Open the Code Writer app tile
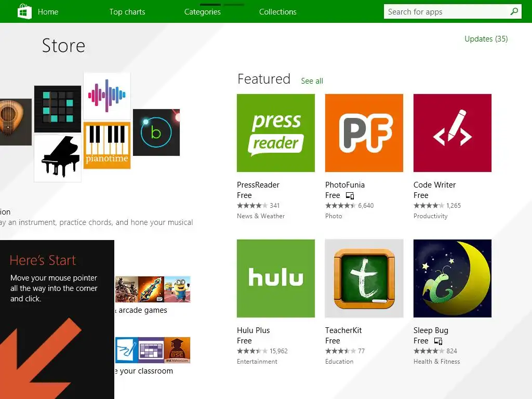Viewport: 532px width, 399px height. (x=453, y=133)
